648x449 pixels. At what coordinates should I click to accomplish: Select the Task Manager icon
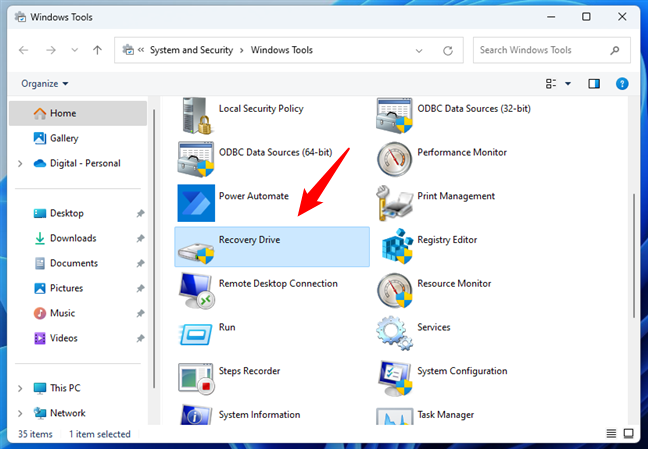[x=394, y=416]
